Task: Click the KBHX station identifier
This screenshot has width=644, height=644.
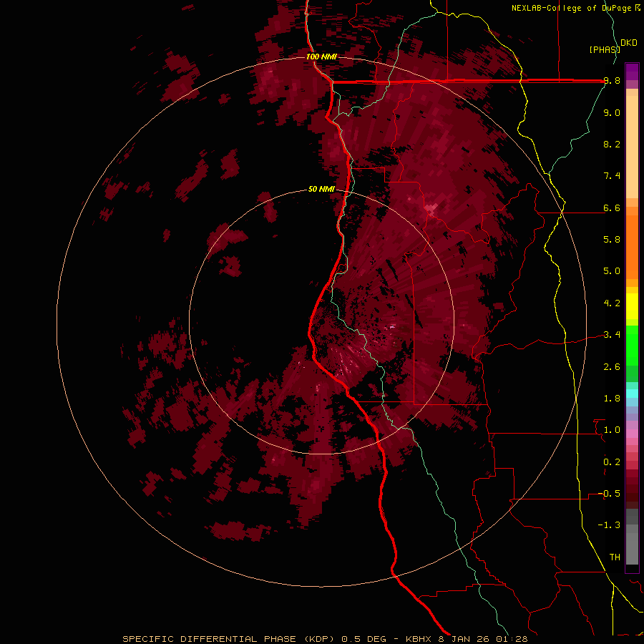Action: [419, 639]
